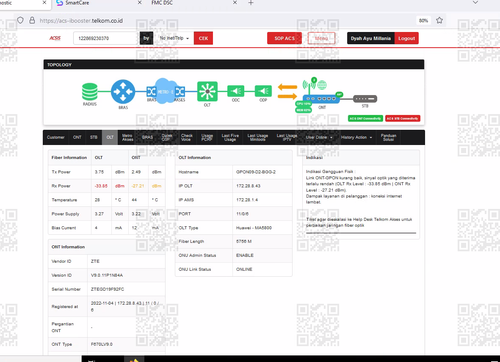This screenshot has height=362, width=500.
Task: Open the Usage PCRF tab
Action: (x=207, y=137)
